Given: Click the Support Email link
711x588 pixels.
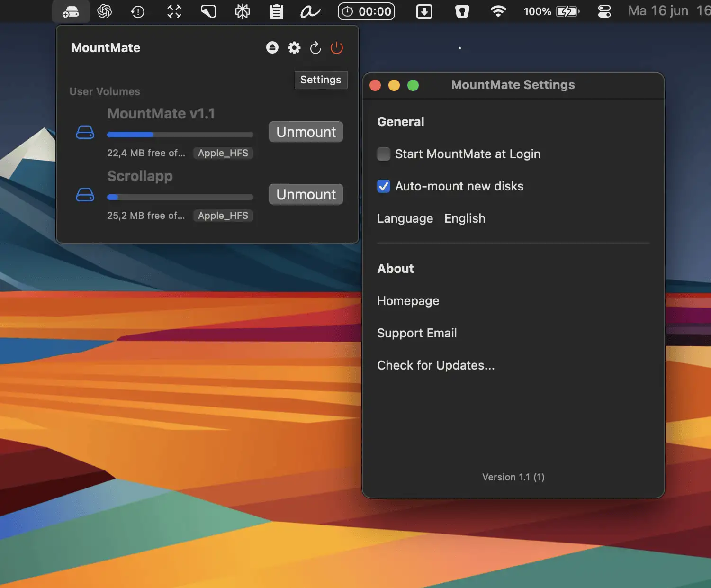Looking at the screenshot, I should [417, 333].
